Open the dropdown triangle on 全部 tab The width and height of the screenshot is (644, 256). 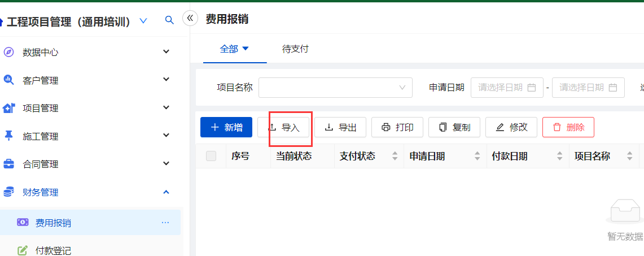pyautogui.click(x=246, y=49)
